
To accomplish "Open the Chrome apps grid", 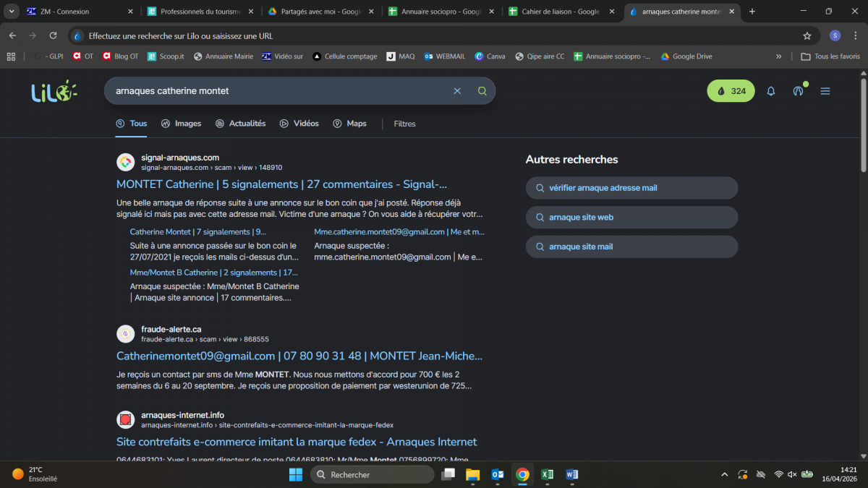I will click(x=11, y=56).
